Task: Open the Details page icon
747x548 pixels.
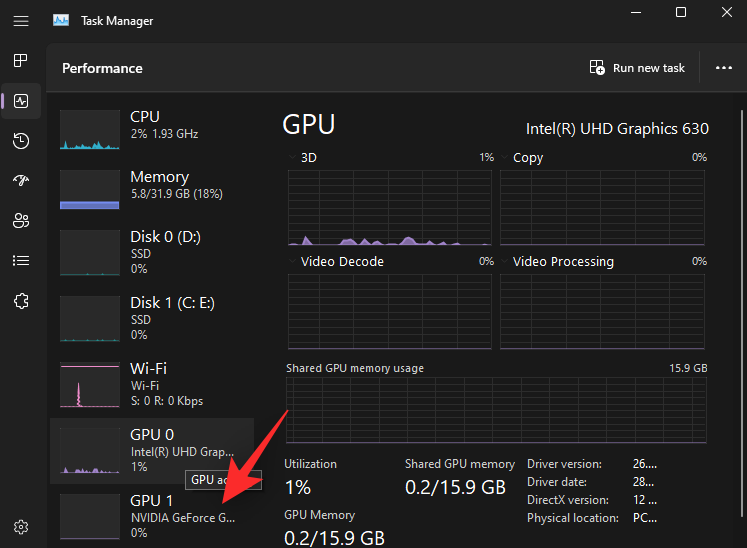Action: tap(21, 261)
